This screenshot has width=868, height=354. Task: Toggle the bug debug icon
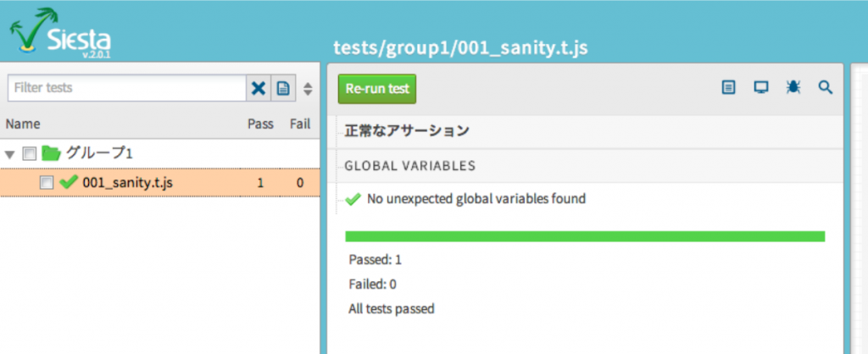[x=793, y=87]
